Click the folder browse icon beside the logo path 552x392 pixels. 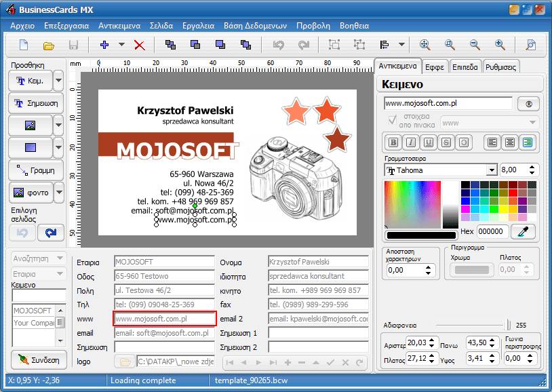125,361
